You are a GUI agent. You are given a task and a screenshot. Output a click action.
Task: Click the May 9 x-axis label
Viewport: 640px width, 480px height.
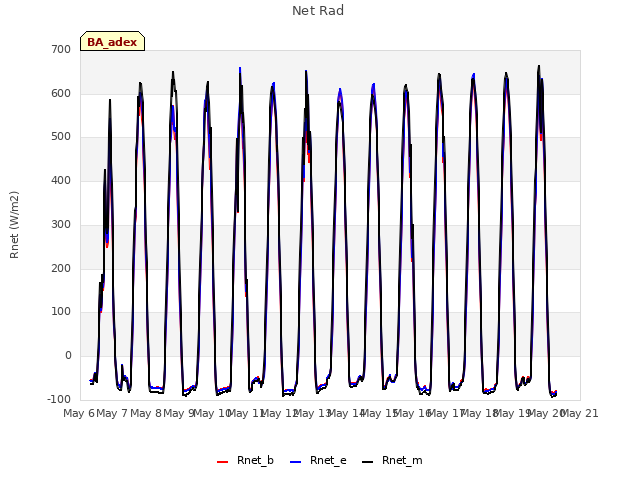coord(178,413)
